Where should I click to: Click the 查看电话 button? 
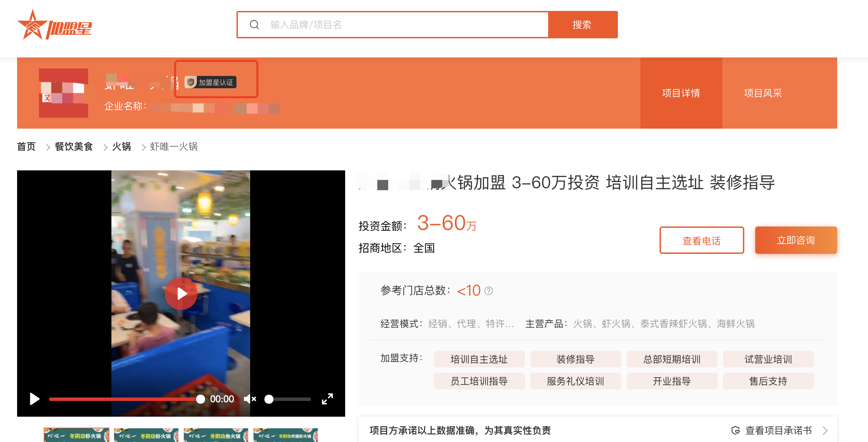click(x=702, y=240)
